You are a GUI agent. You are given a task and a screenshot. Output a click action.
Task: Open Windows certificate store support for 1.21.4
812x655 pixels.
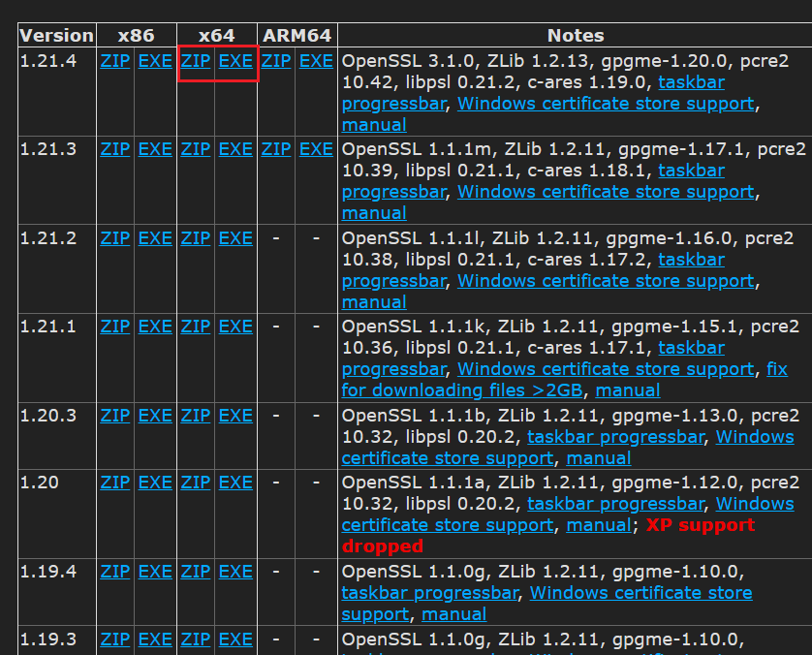[606, 104]
